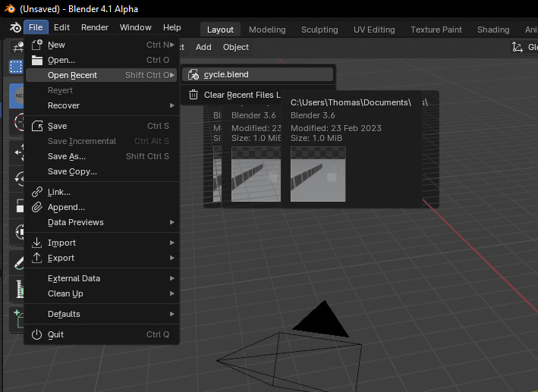
Task: Open the Edit menu
Action: tap(61, 27)
